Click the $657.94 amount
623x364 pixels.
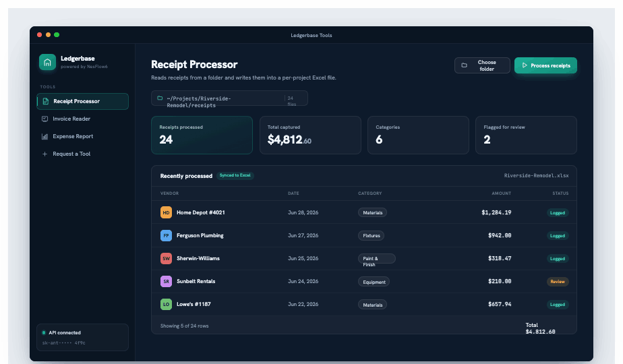pyautogui.click(x=500, y=305)
